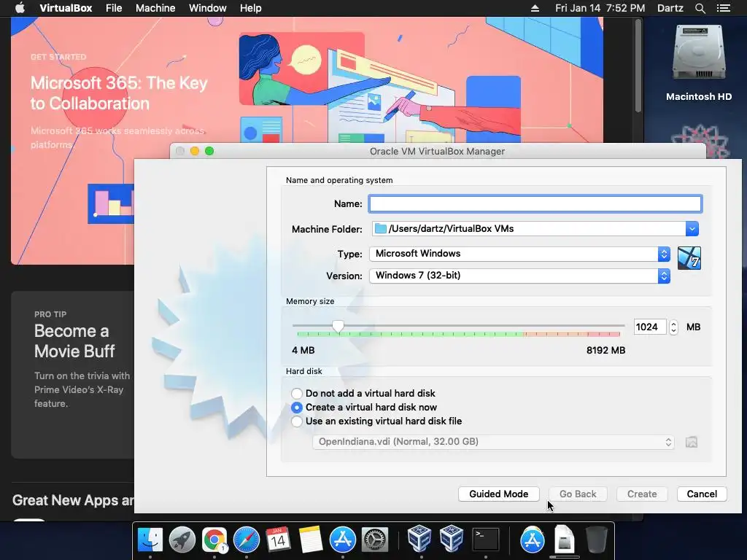This screenshot has height=560, width=747.
Task: Open the VirtualBox application menu
Action: (66, 8)
